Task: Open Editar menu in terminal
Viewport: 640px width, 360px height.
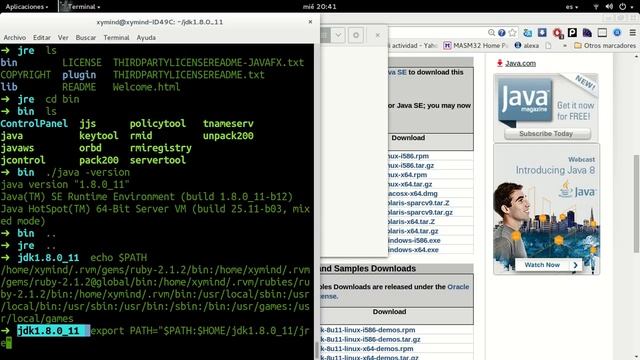Action: click(x=42, y=38)
